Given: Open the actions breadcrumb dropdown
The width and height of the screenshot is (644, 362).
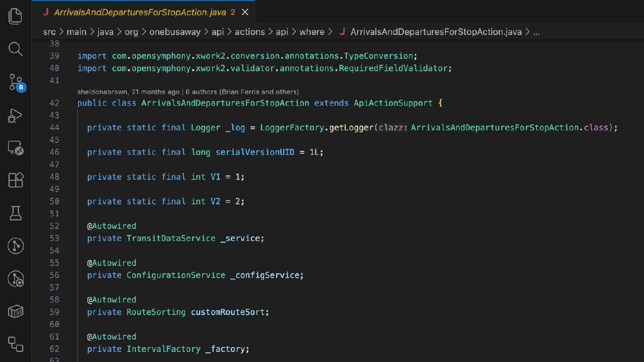Looking at the screenshot, I should 250,32.
